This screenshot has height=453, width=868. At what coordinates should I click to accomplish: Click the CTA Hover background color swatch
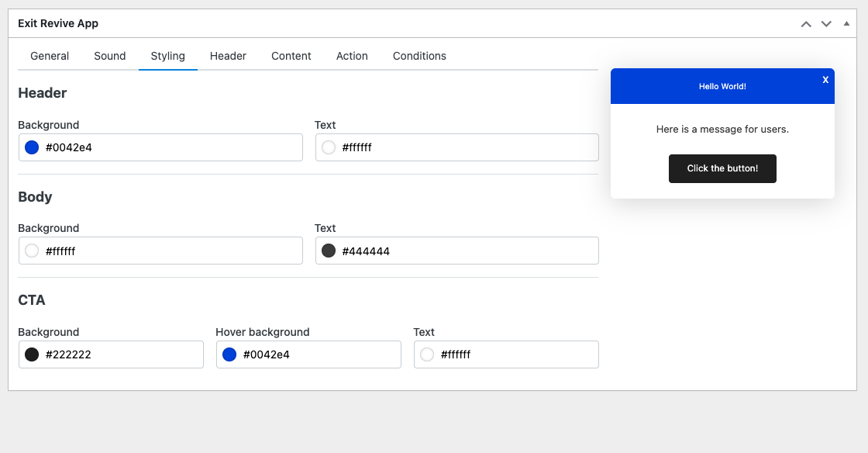pos(229,354)
